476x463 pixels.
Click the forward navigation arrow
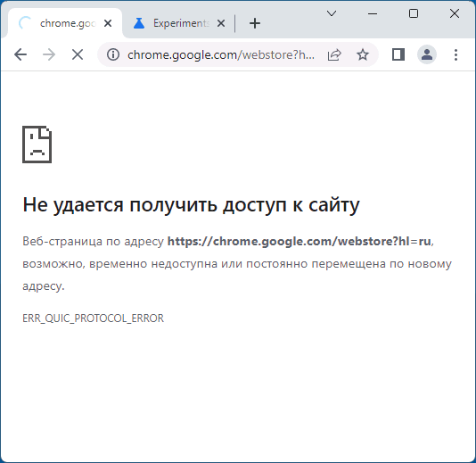[49, 55]
